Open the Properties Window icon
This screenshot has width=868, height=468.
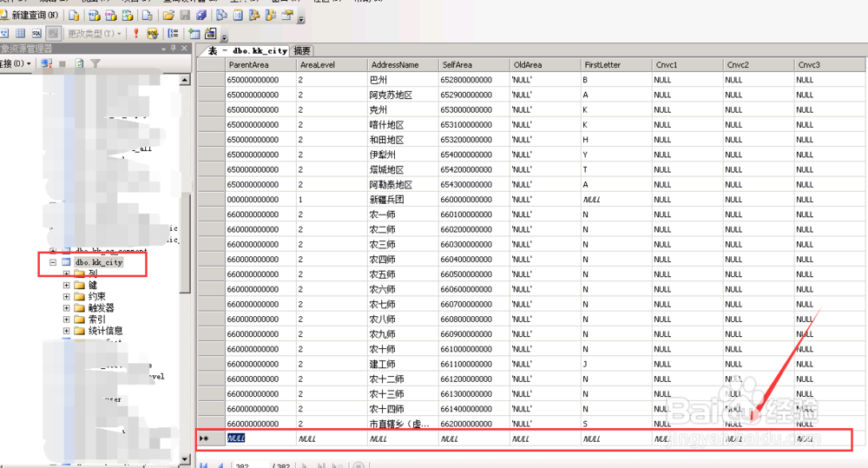pos(287,16)
